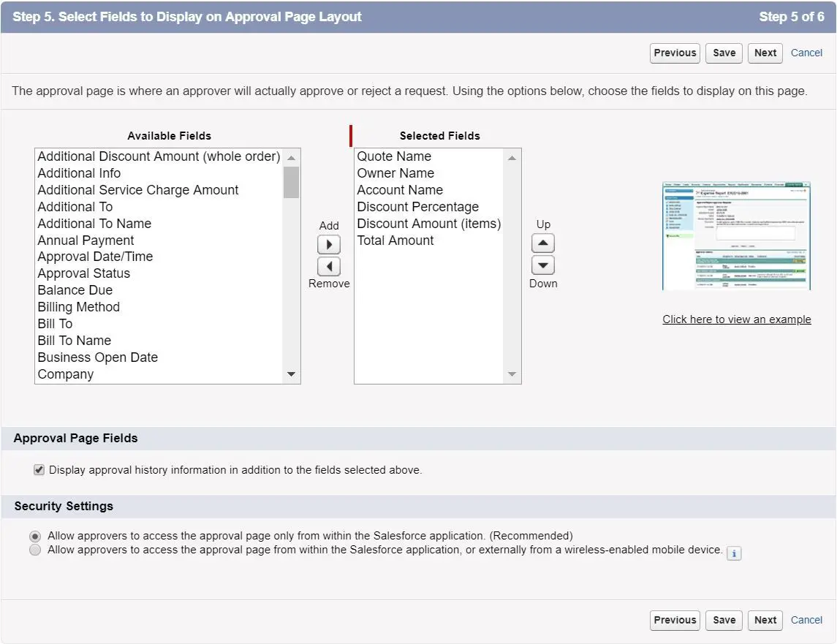Screen dimensions: 837x644
Task: Select 'Additional To Name' field
Action: 159,224
